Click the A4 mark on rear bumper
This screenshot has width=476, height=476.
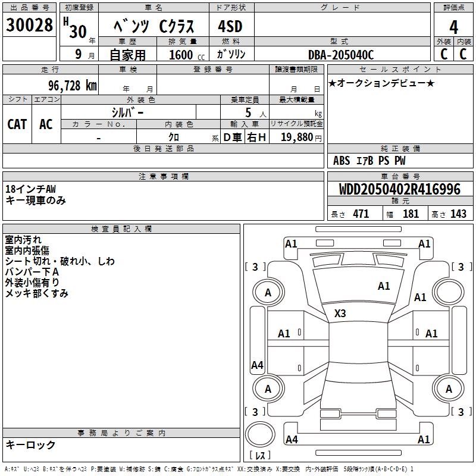coord(292,439)
